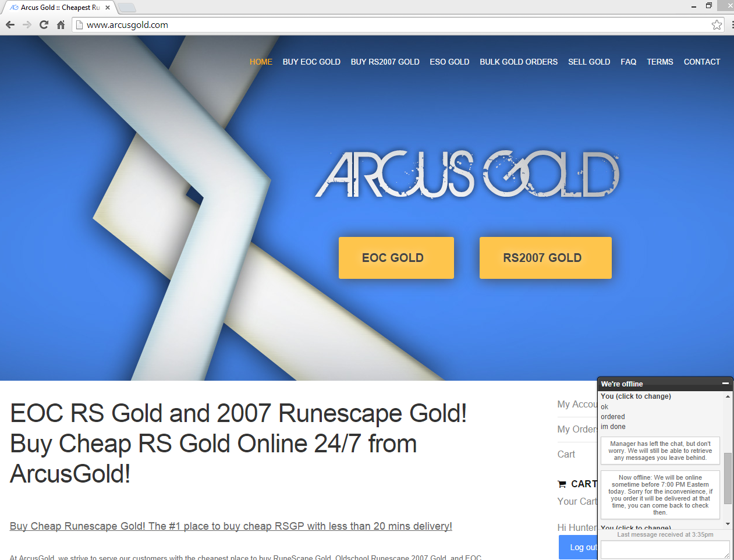Viewport: 734px width, 560px height.
Task: Click the 'ordered' chat message
Action: pyautogui.click(x=612, y=417)
